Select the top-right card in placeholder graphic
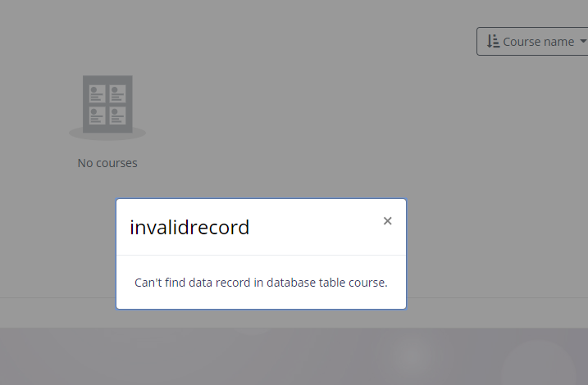 click(x=118, y=93)
